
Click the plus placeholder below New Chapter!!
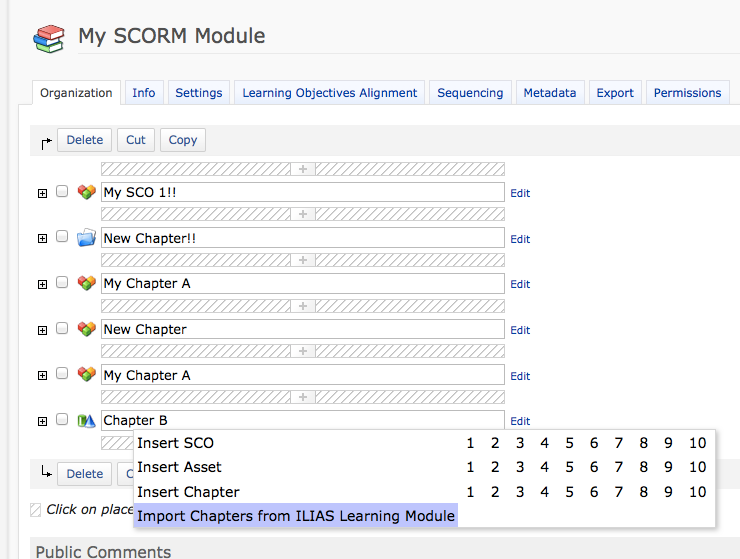coord(303,260)
